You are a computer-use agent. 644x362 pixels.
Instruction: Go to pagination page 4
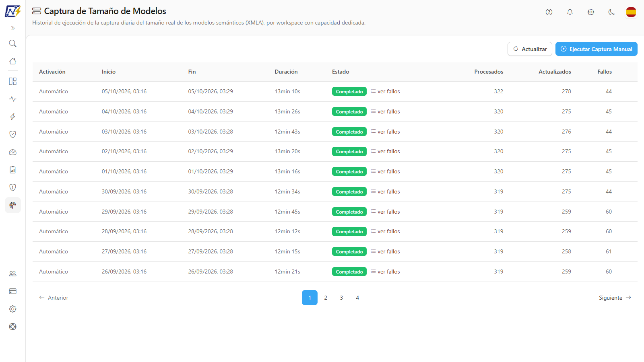pyautogui.click(x=357, y=298)
